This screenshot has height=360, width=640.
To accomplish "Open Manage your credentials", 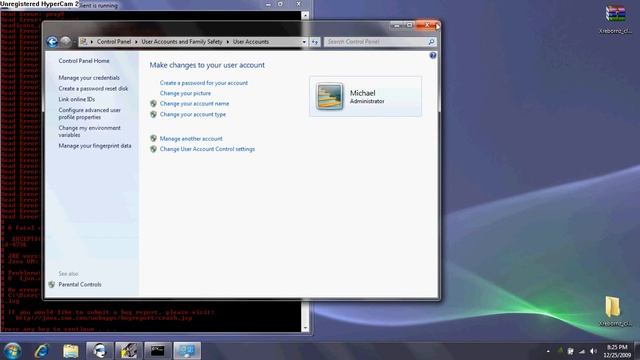I will tap(89, 78).
